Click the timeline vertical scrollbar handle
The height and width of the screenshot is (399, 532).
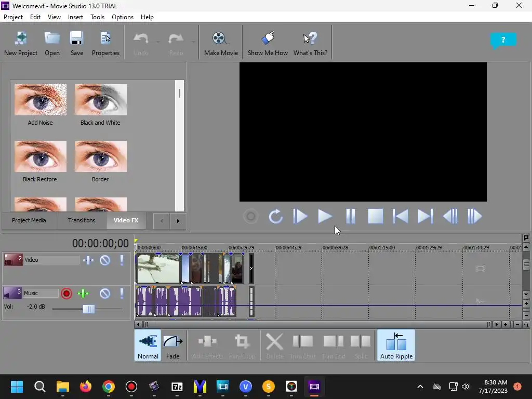(x=526, y=264)
